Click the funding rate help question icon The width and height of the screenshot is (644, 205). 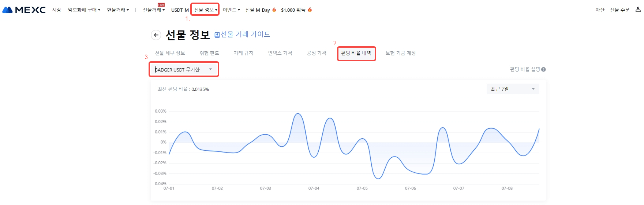(x=543, y=69)
